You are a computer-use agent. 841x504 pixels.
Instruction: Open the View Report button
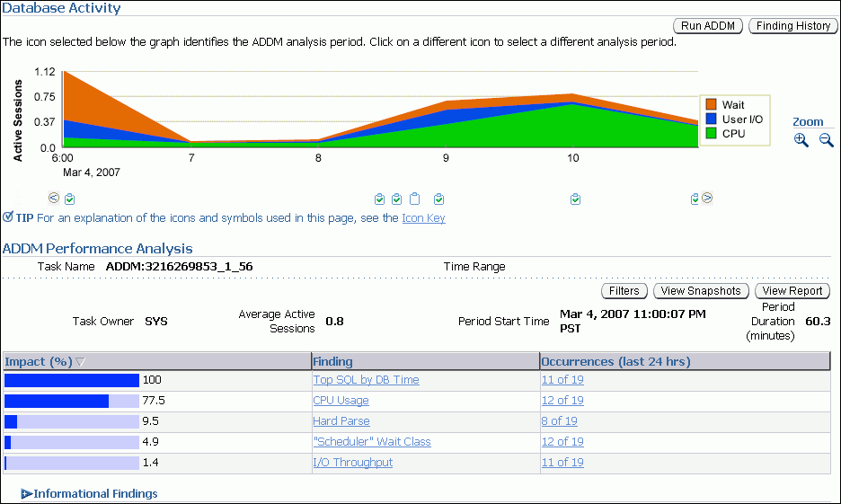coord(792,291)
